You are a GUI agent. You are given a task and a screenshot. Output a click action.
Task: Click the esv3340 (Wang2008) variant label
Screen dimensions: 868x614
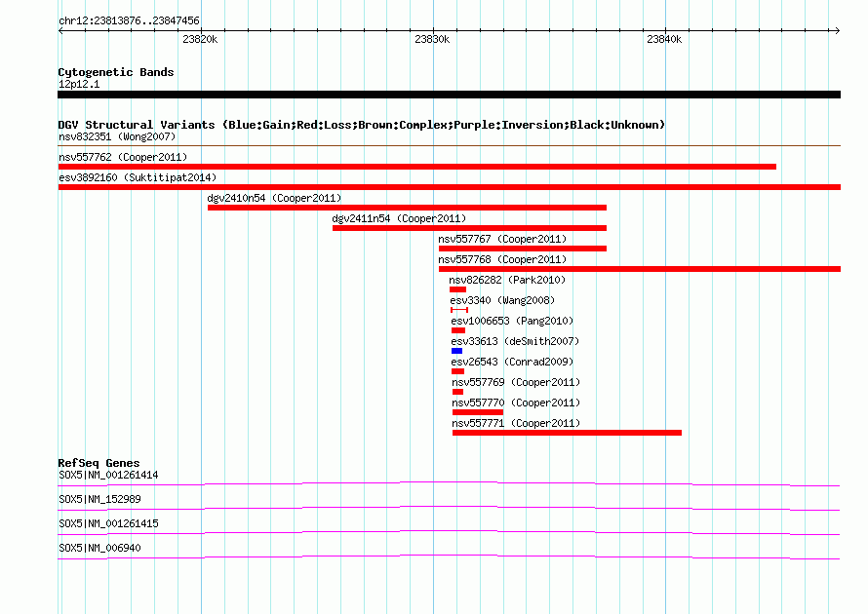pos(502,300)
